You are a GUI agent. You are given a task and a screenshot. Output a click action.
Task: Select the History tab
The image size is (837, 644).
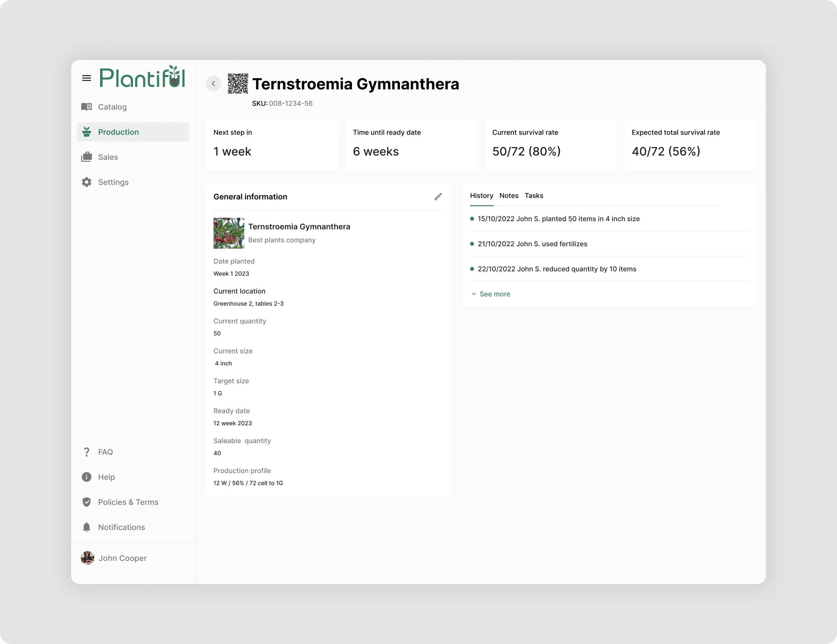pyautogui.click(x=481, y=195)
